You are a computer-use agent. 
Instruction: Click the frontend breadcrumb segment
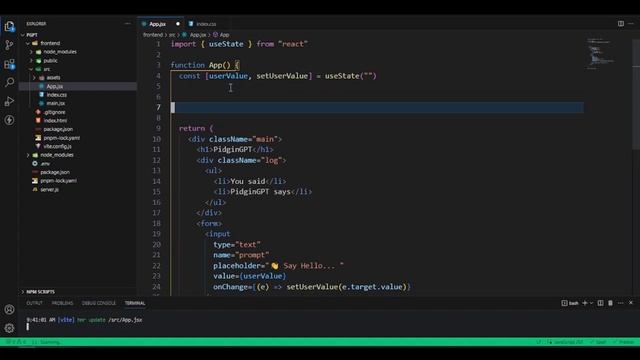pyautogui.click(x=153, y=35)
